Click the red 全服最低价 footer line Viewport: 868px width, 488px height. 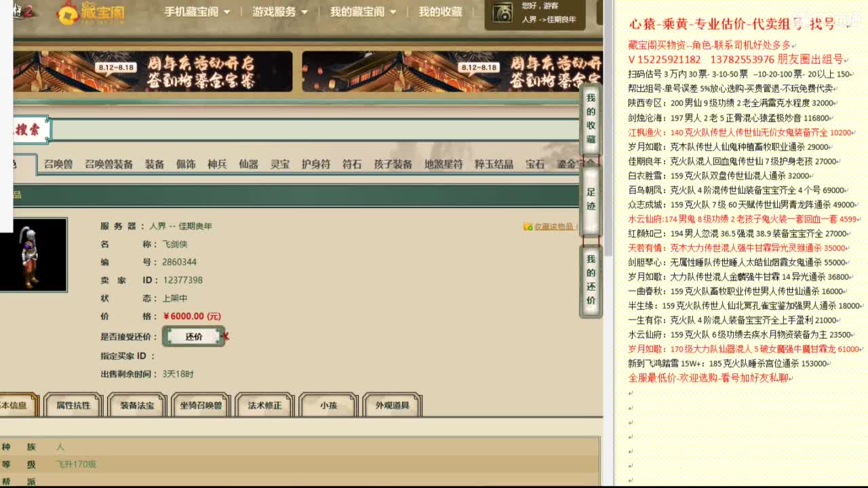[x=711, y=378]
